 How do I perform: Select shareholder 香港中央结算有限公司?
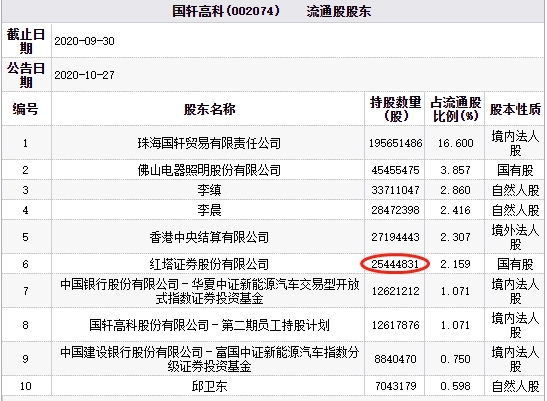pyautogui.click(x=209, y=237)
